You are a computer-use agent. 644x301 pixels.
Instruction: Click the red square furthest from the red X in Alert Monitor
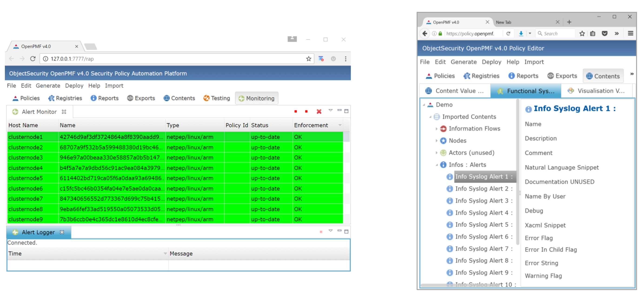295,111
